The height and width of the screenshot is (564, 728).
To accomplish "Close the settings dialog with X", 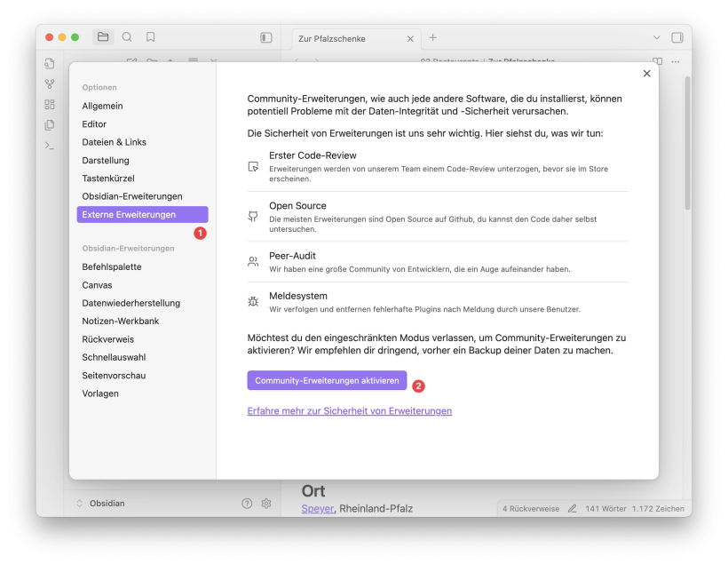I will coord(646,74).
